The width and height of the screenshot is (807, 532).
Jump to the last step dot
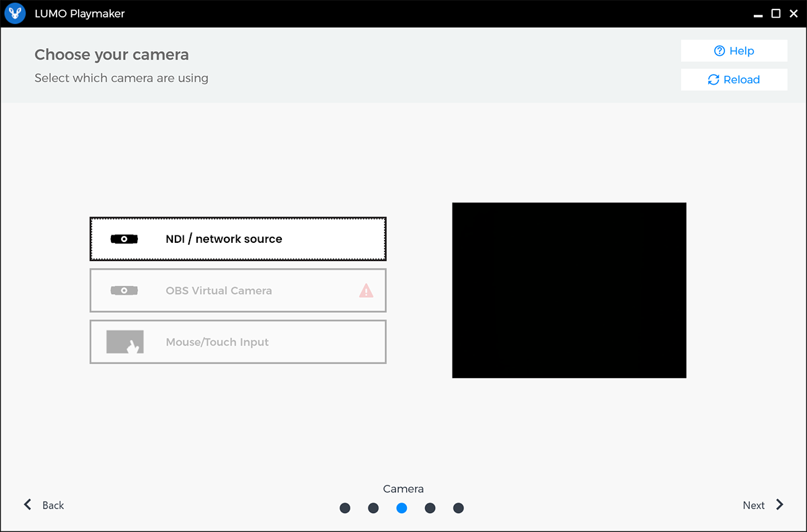click(x=458, y=508)
